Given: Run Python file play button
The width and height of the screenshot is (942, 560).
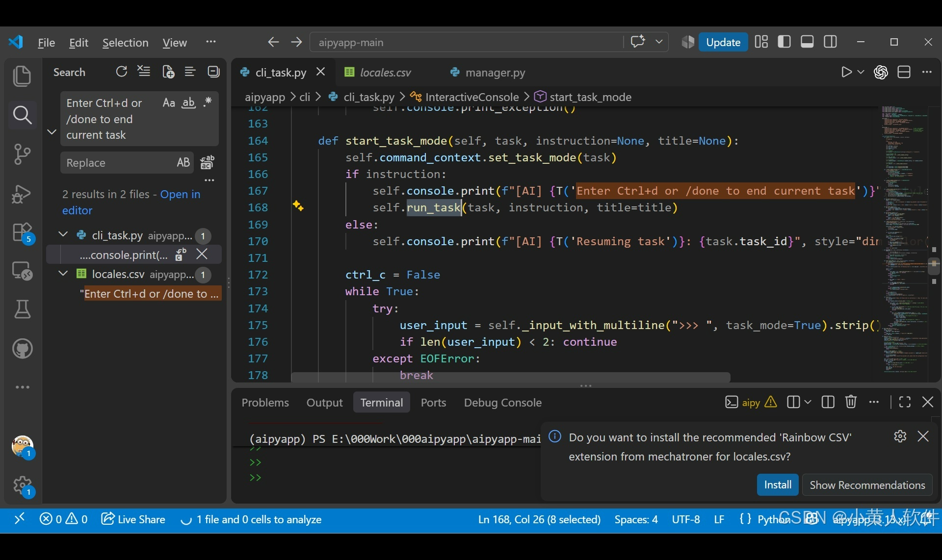Looking at the screenshot, I should (846, 73).
